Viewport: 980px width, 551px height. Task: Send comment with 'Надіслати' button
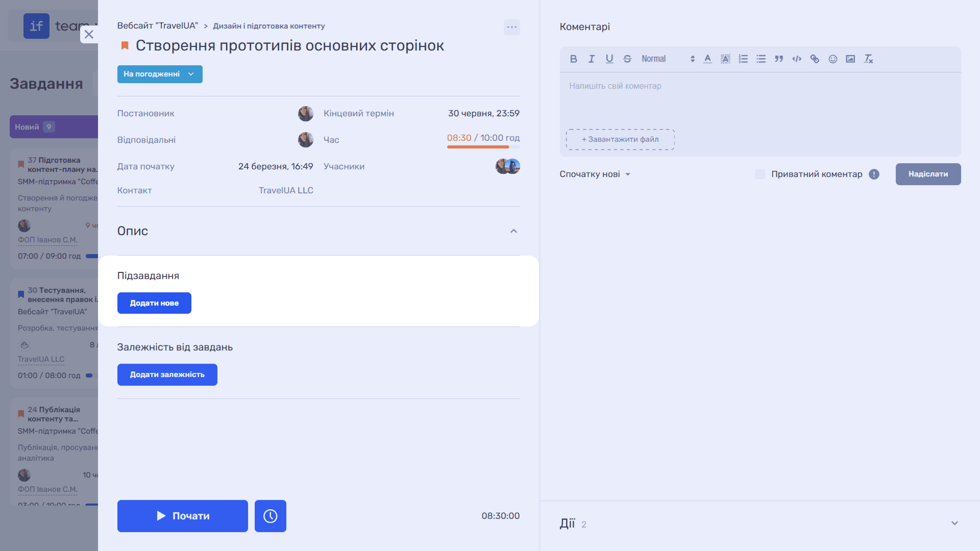coord(928,174)
